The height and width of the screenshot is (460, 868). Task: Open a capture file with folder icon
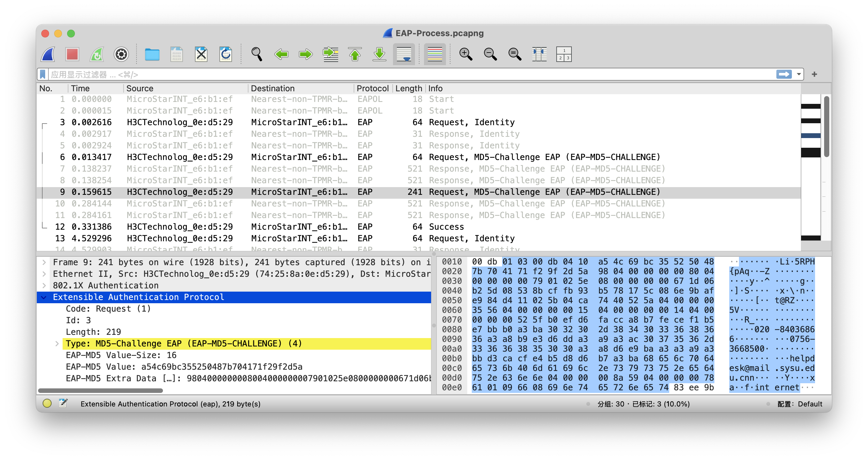pos(152,54)
